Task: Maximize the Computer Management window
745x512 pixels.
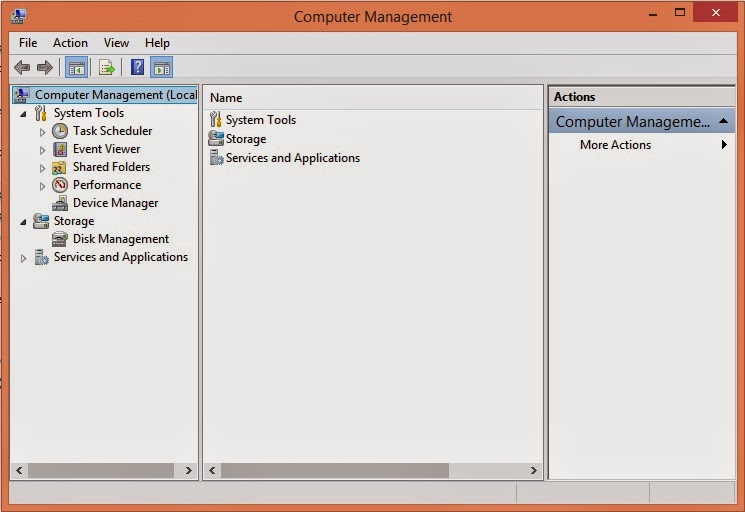Action: (x=680, y=12)
